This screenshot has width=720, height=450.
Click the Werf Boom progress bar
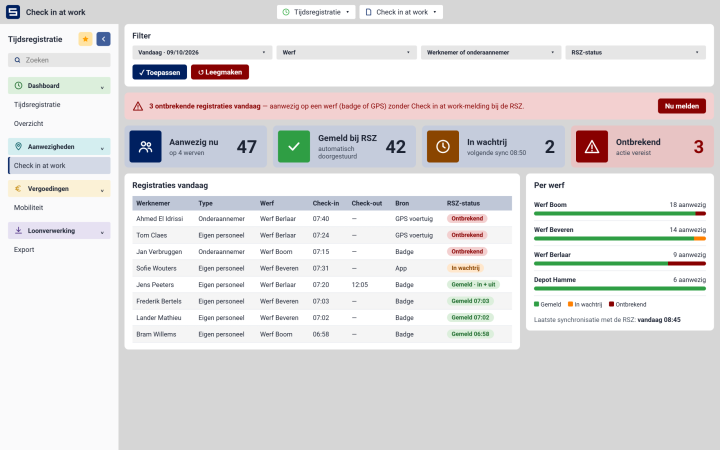click(x=620, y=214)
